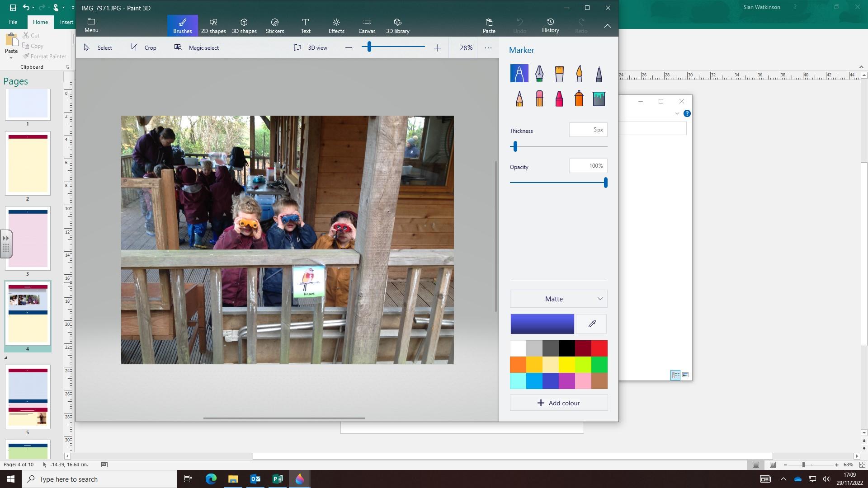This screenshot has width=868, height=488.
Task: Choose the Fill bucket tool
Action: click(599, 99)
